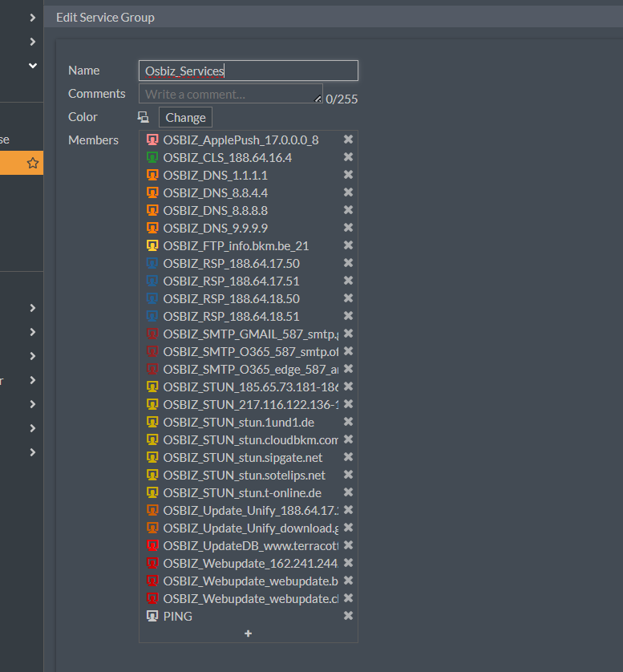Remove OSBIZ_SMTP_GMAIL_587 member

[x=348, y=333]
